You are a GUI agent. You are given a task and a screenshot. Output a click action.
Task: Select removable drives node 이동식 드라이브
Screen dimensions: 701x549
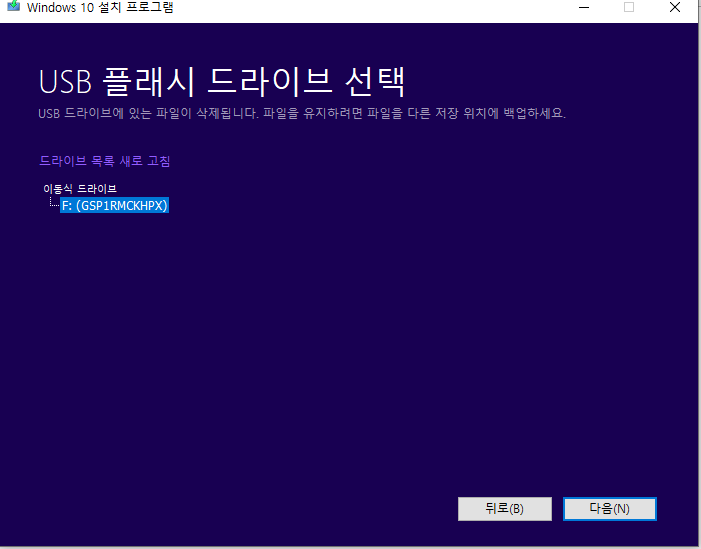[80, 188]
